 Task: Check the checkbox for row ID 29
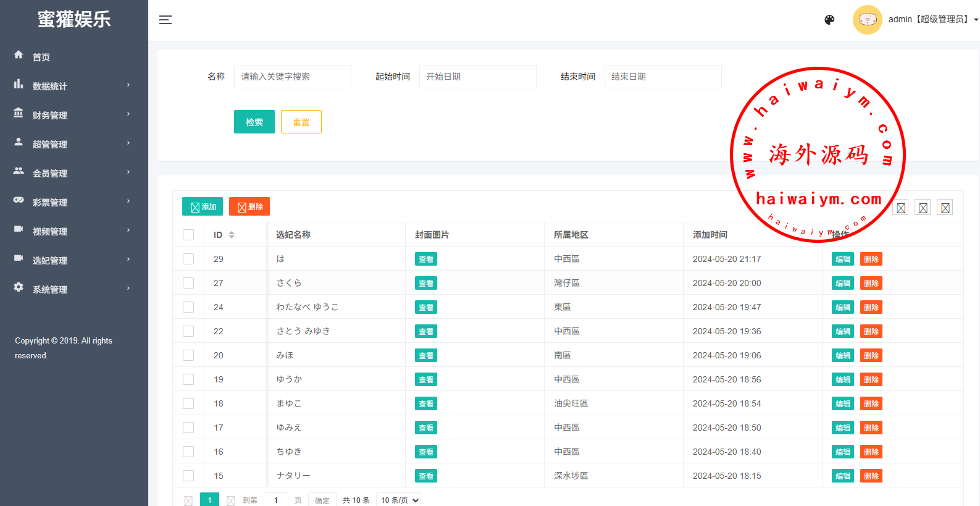click(x=188, y=259)
